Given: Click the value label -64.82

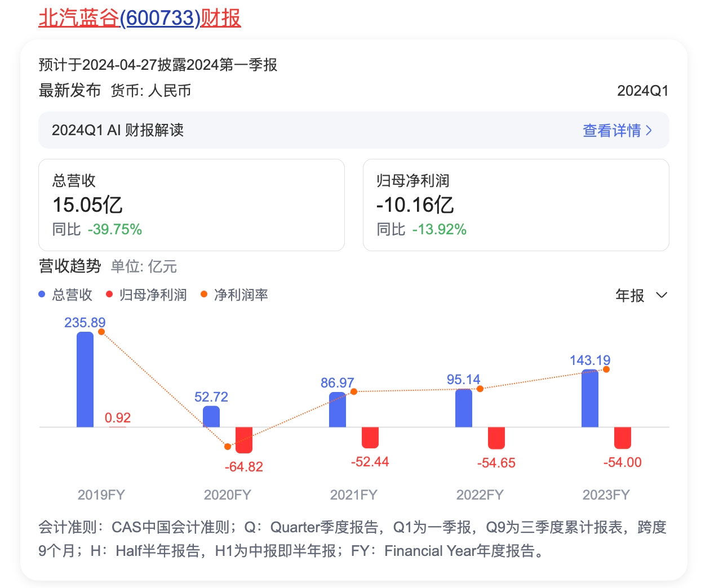Looking at the screenshot, I should (x=244, y=467).
